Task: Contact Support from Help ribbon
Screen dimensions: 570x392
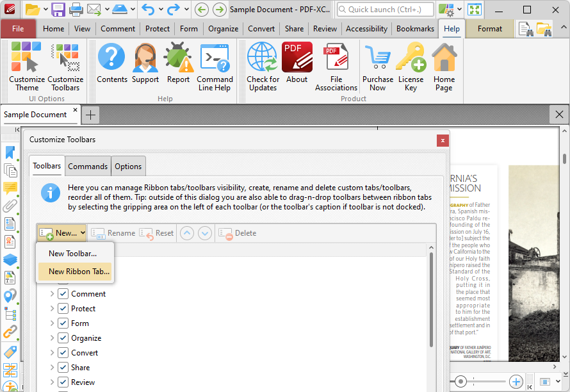Action: [145, 63]
